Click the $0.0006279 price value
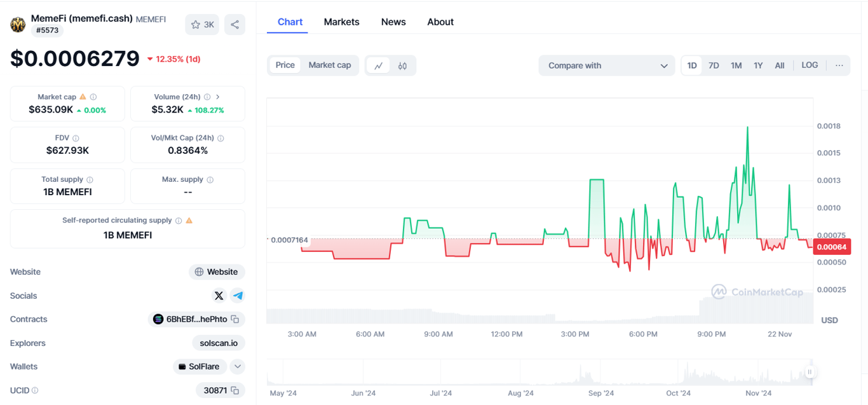The image size is (868, 405). point(75,58)
